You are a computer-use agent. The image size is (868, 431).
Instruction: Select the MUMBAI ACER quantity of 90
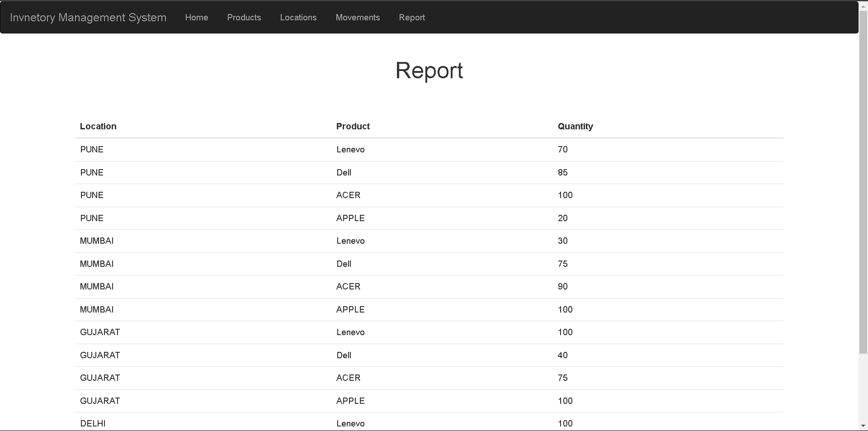[563, 286]
